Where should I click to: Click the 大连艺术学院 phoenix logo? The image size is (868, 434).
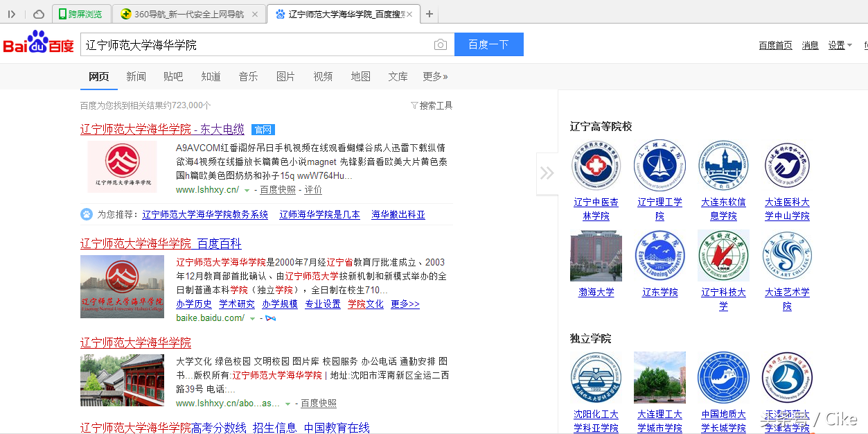click(x=787, y=255)
